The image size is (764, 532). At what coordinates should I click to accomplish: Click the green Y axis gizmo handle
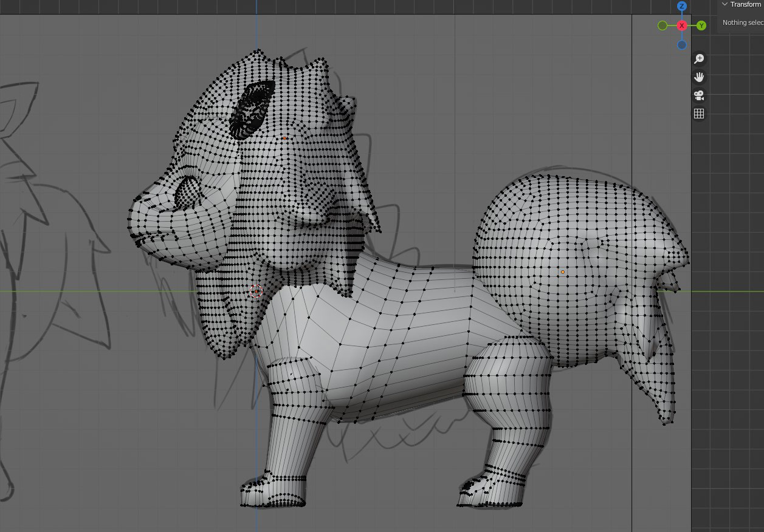[701, 26]
